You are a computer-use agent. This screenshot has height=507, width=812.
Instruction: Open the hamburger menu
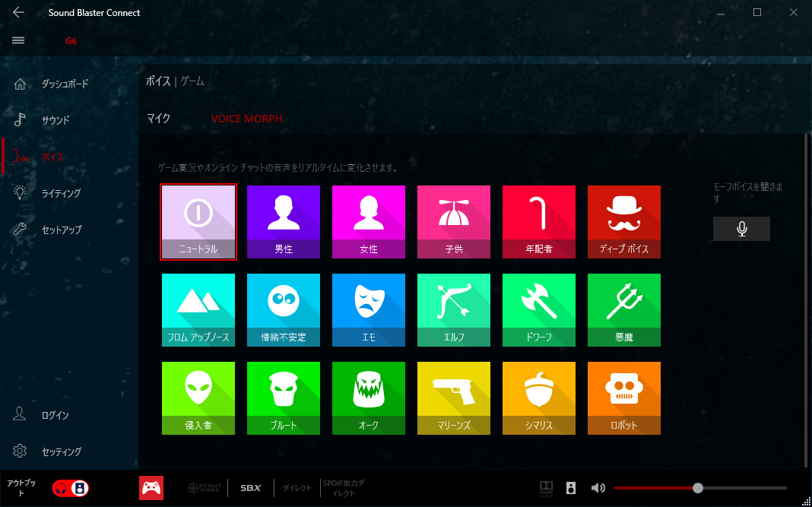tap(19, 40)
